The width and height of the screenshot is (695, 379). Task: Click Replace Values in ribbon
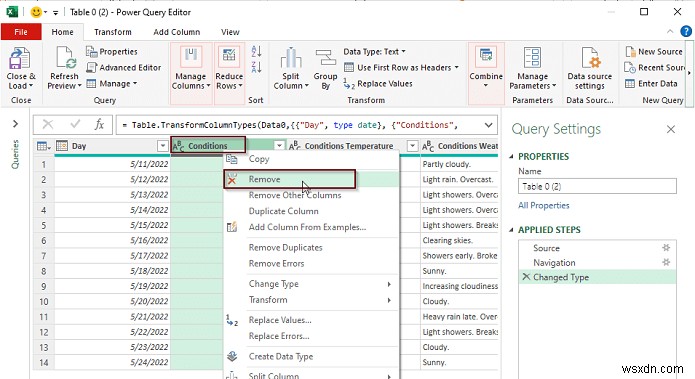378,84
